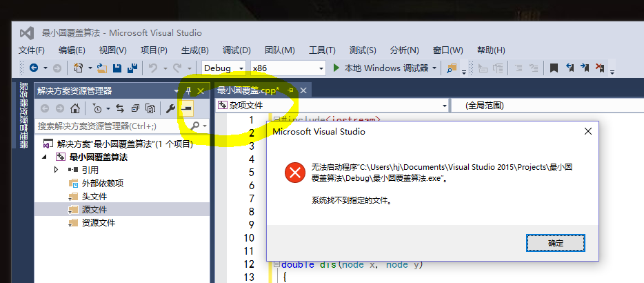The image size is (644, 283).
Task: Open the 服务器资源管理器 side tab
Action: 24,115
